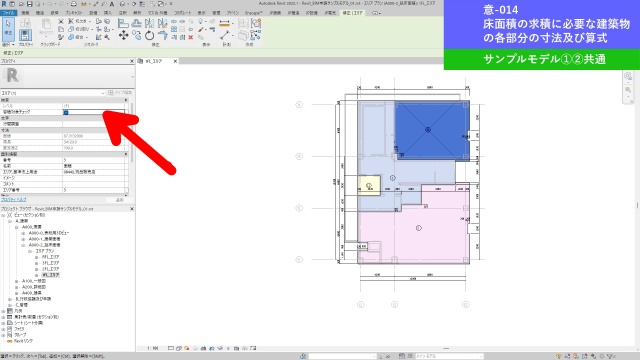
Task: Click the Apply button in Properties
Action: click(119, 200)
